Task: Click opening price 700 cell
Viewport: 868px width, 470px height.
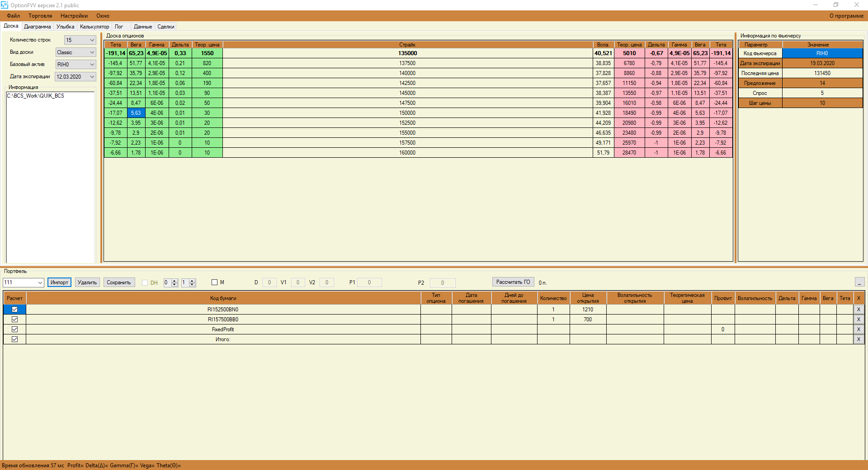Action: tap(588, 320)
